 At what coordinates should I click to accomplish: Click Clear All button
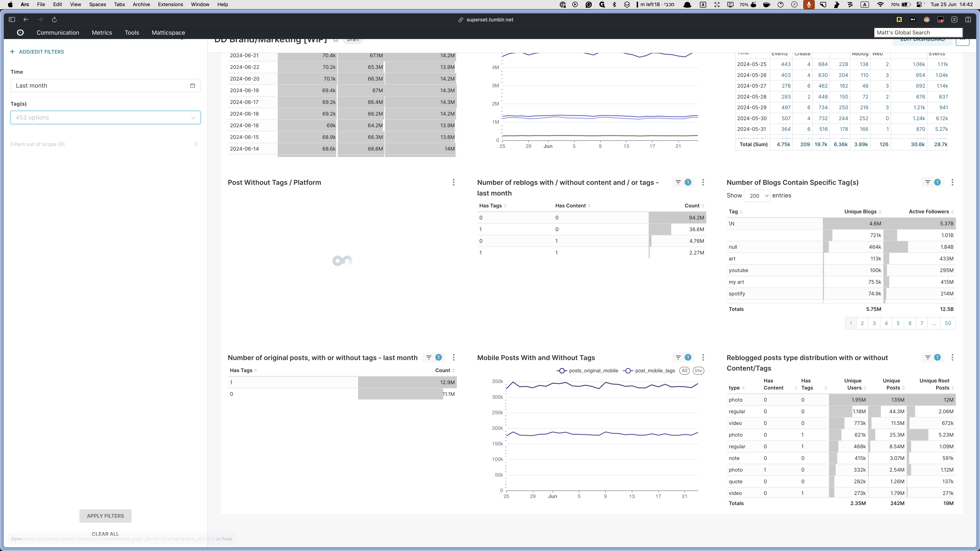pos(105,534)
